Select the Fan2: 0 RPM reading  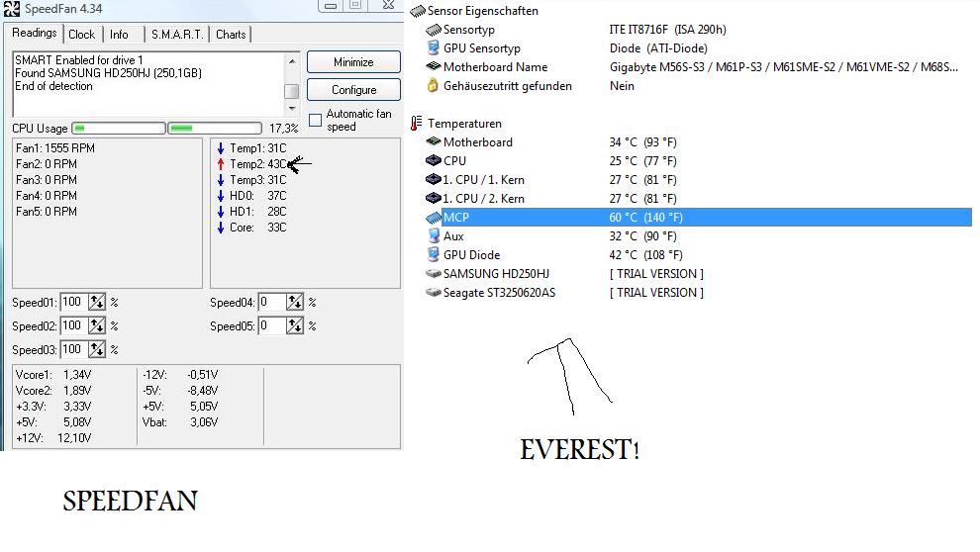[47, 163]
